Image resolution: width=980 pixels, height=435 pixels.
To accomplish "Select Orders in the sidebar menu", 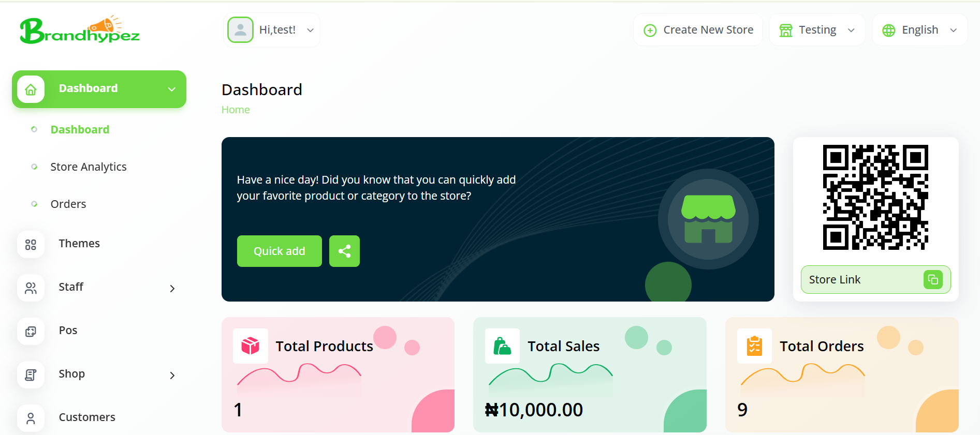I will point(68,204).
